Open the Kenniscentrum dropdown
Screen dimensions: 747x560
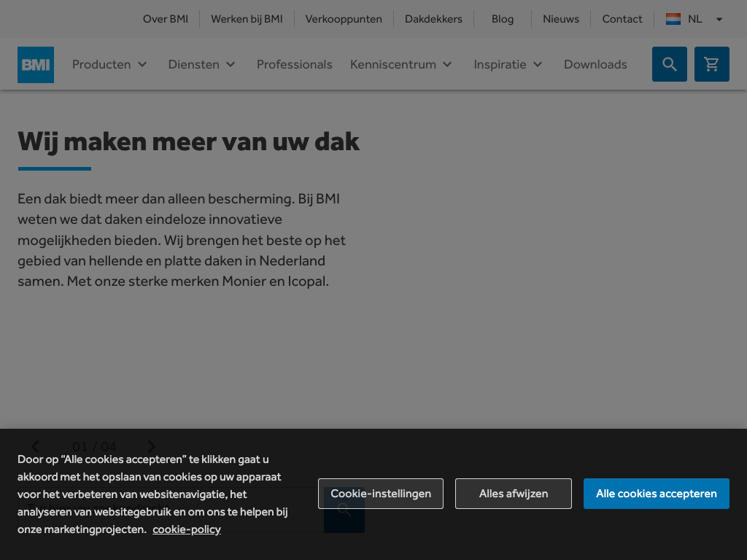pos(401,64)
